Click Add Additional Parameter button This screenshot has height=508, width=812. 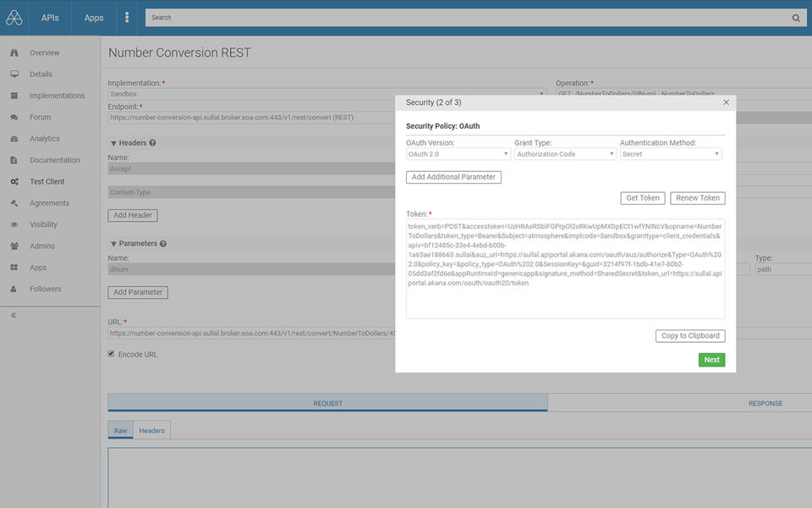[x=453, y=177]
